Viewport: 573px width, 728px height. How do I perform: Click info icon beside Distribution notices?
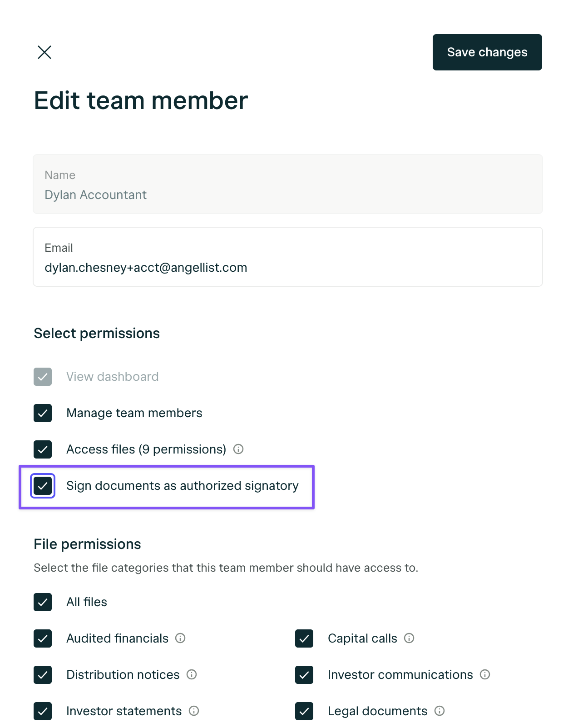point(192,675)
